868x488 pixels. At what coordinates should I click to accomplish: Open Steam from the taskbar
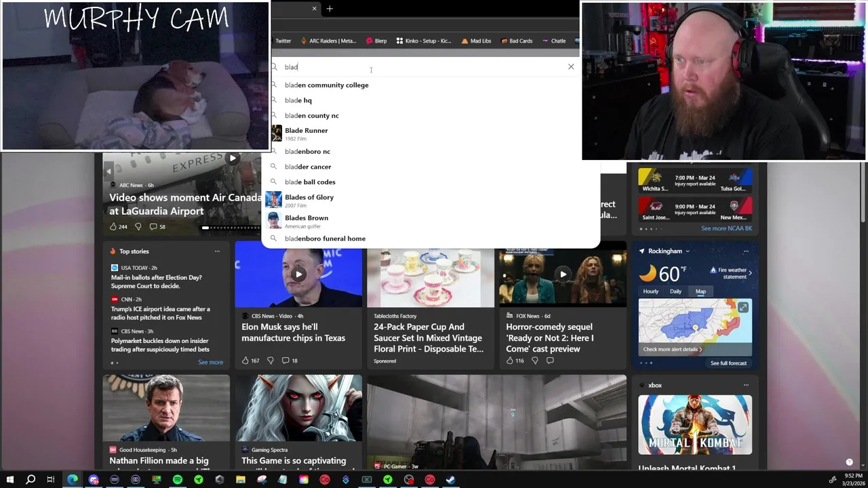tap(451, 480)
